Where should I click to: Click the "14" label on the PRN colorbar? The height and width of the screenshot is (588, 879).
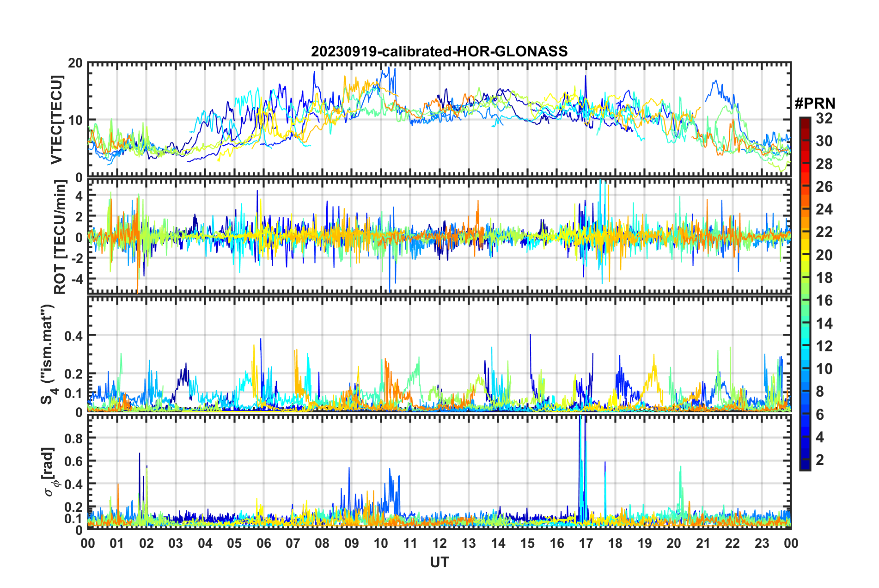[824, 324]
